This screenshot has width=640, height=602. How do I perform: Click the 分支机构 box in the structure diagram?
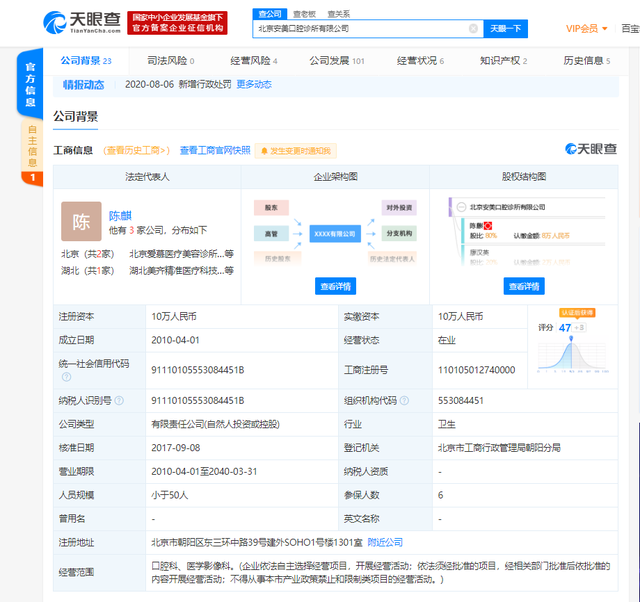click(x=399, y=233)
